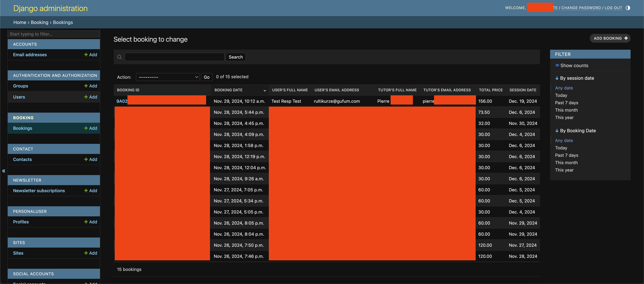The width and height of the screenshot is (644, 284).
Task: Open the Action dropdown
Action: (x=168, y=77)
